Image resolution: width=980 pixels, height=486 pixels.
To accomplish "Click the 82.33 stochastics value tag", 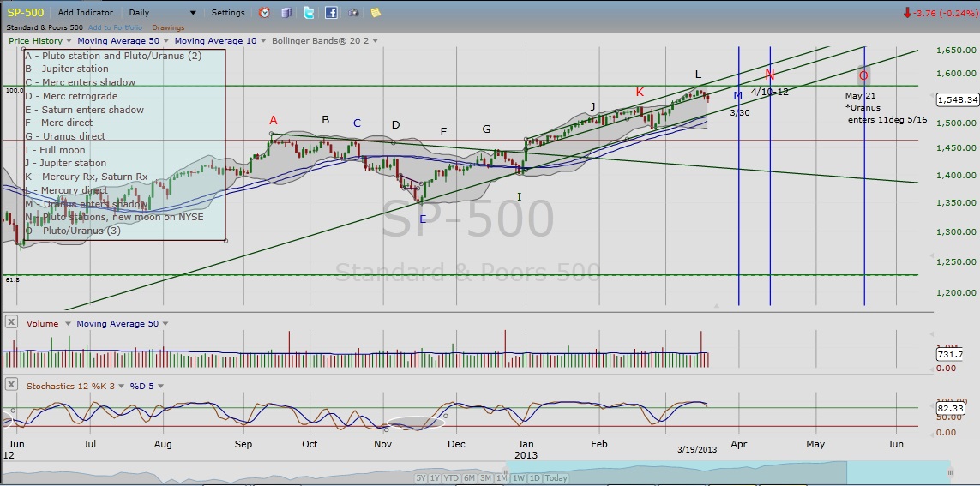I will (x=951, y=409).
